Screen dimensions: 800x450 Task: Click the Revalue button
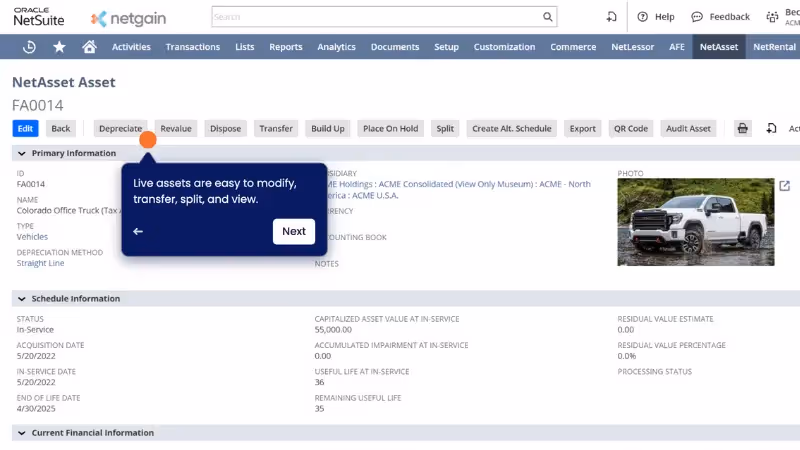176,129
